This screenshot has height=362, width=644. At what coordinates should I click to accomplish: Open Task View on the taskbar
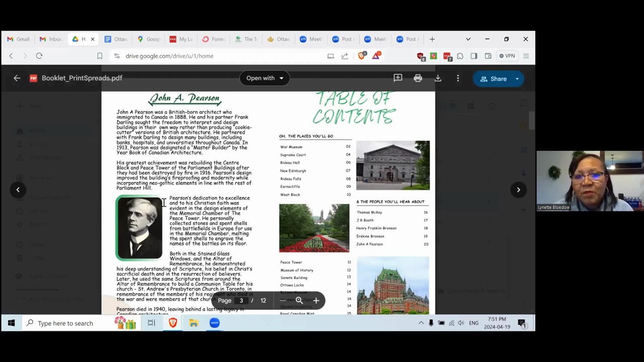(x=151, y=323)
